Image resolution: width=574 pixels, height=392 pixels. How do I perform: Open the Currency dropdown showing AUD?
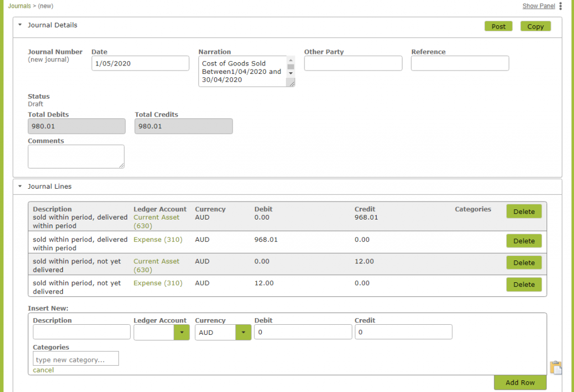[243, 332]
